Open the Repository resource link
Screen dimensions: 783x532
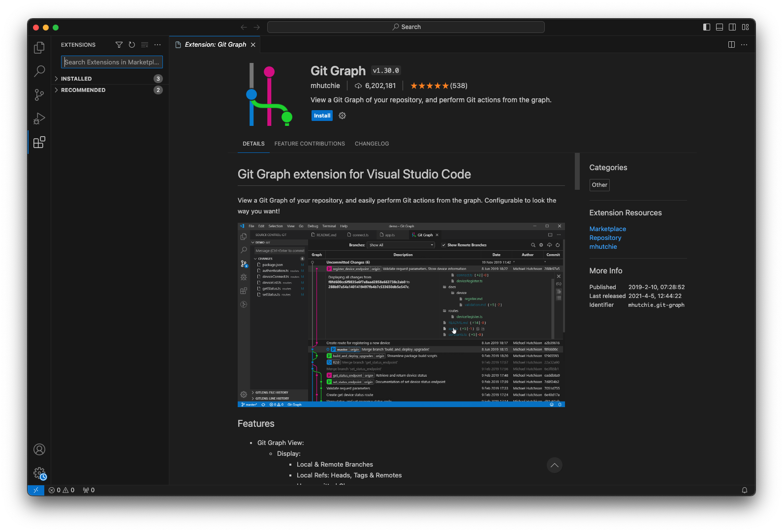click(x=605, y=238)
